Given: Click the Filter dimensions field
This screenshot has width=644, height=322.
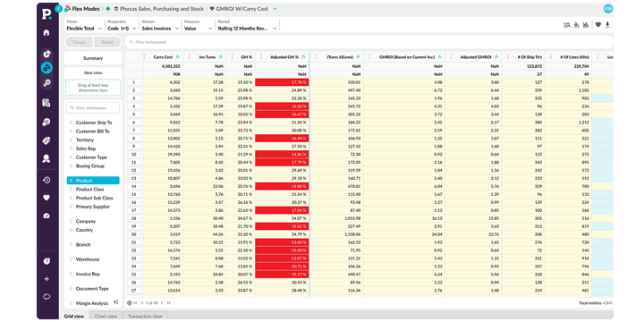Looking at the screenshot, I should [93, 108].
